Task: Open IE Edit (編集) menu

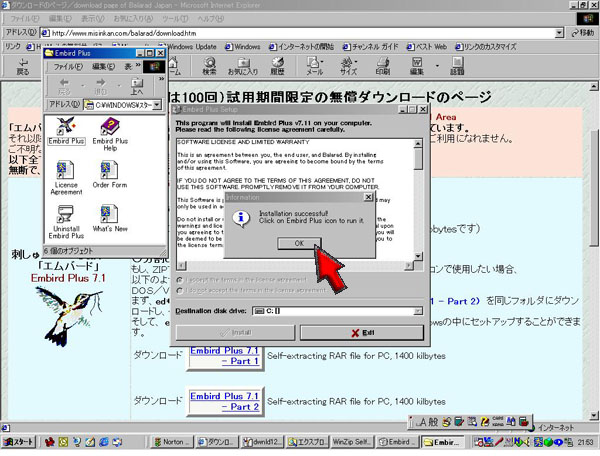Action: [x=60, y=18]
